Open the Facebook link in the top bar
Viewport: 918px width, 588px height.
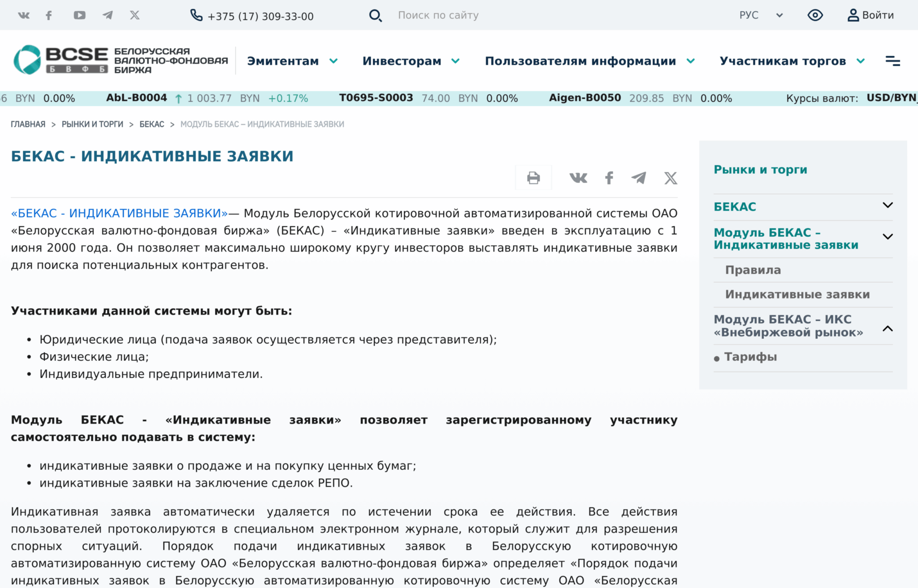[x=49, y=15]
